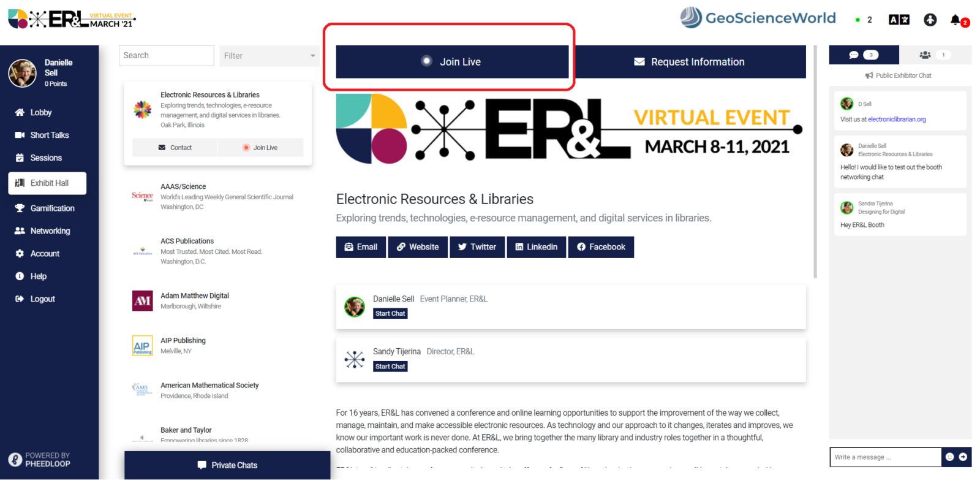Click the Request Information button
The height and width of the screenshot is (480, 980).
coord(689,62)
